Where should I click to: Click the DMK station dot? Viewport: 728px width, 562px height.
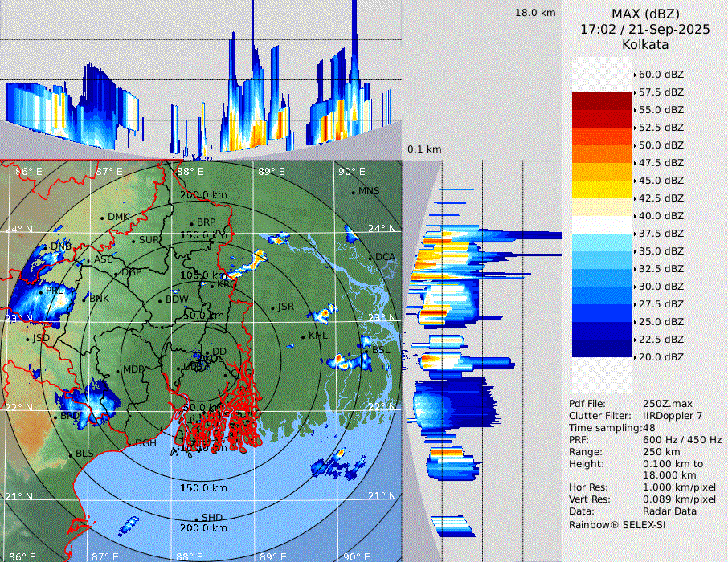pyautogui.click(x=103, y=218)
